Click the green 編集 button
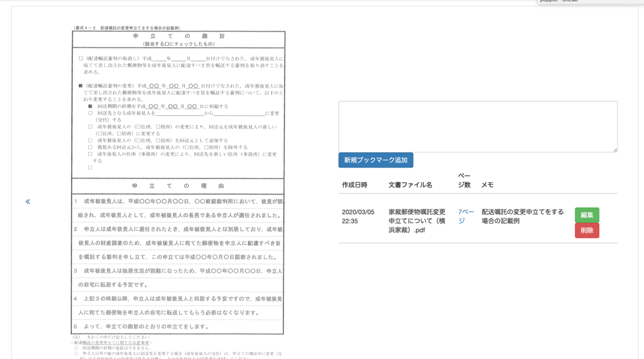 (x=587, y=215)
